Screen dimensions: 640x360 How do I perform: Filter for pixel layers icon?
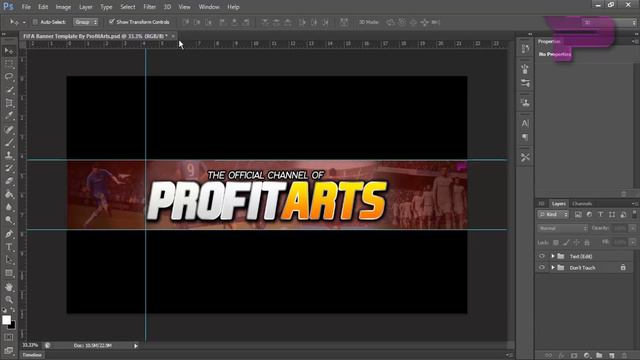(578, 214)
